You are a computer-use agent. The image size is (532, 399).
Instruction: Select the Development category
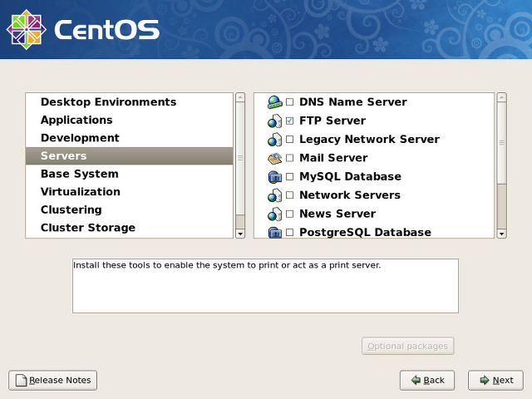pos(130,138)
